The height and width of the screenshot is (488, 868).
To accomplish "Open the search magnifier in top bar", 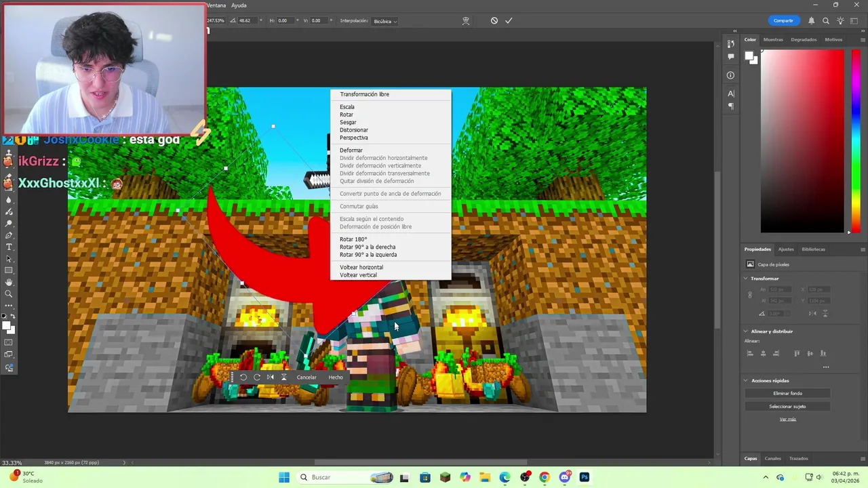I will click(826, 20).
